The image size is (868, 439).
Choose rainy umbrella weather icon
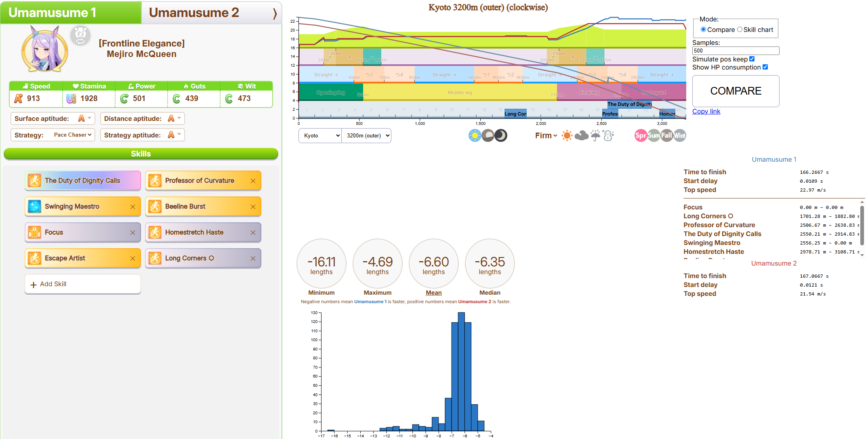(x=595, y=135)
